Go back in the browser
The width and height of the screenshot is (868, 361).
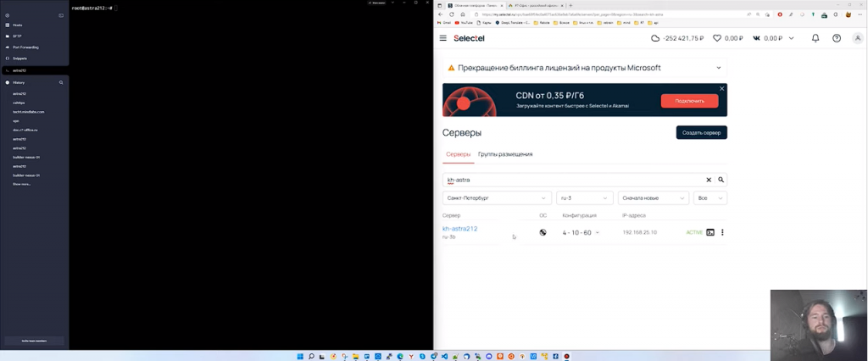441,14
